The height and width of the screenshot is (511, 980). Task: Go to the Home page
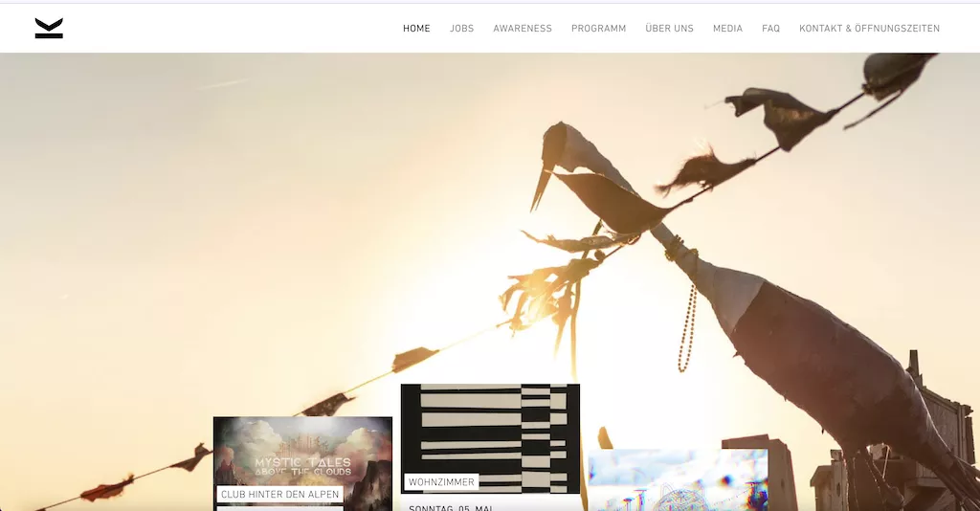tap(416, 29)
